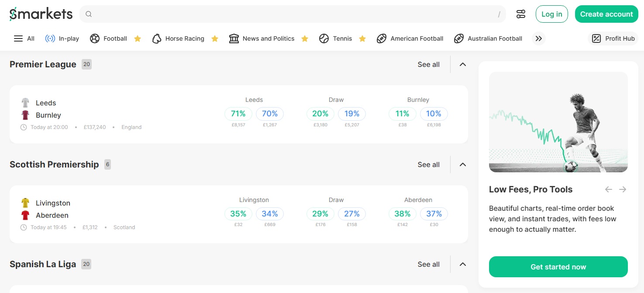Focus the top search field

293,14
